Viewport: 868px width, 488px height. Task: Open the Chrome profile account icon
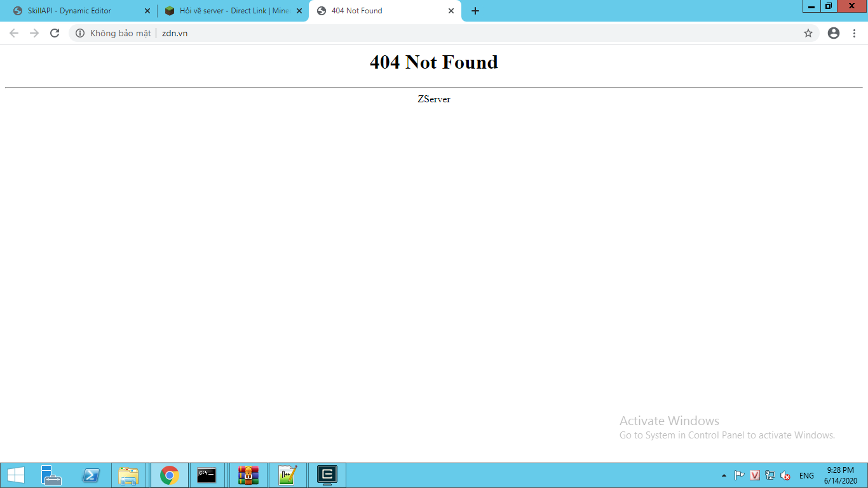point(834,33)
